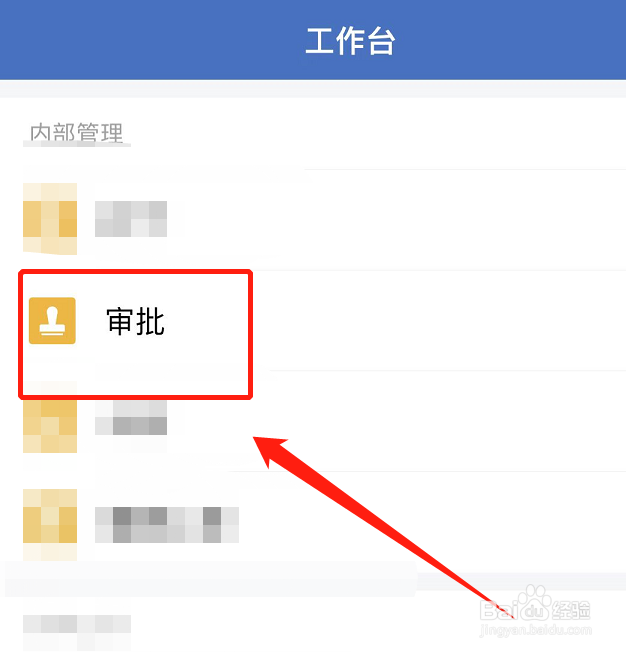Open the last pixelated yellow icon in 内部管理

click(50, 524)
